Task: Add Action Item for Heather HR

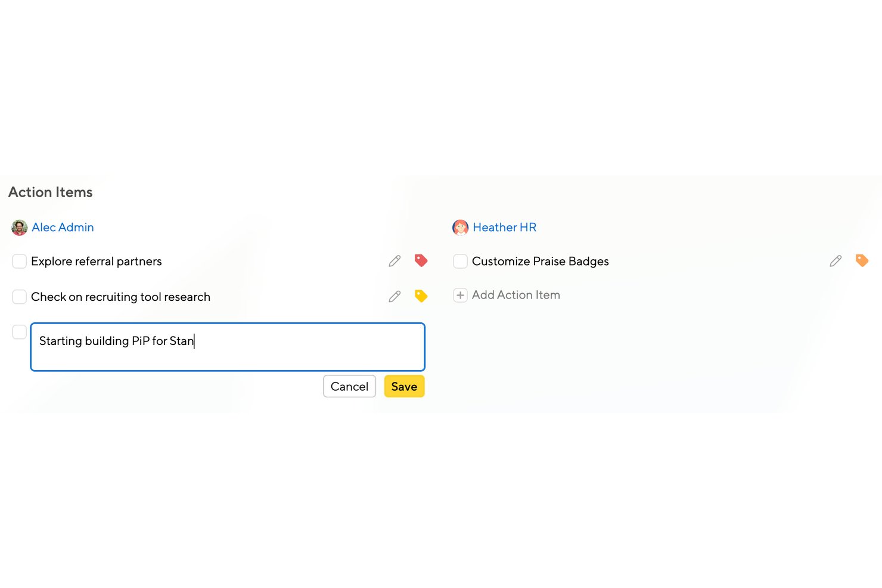Action: [516, 295]
